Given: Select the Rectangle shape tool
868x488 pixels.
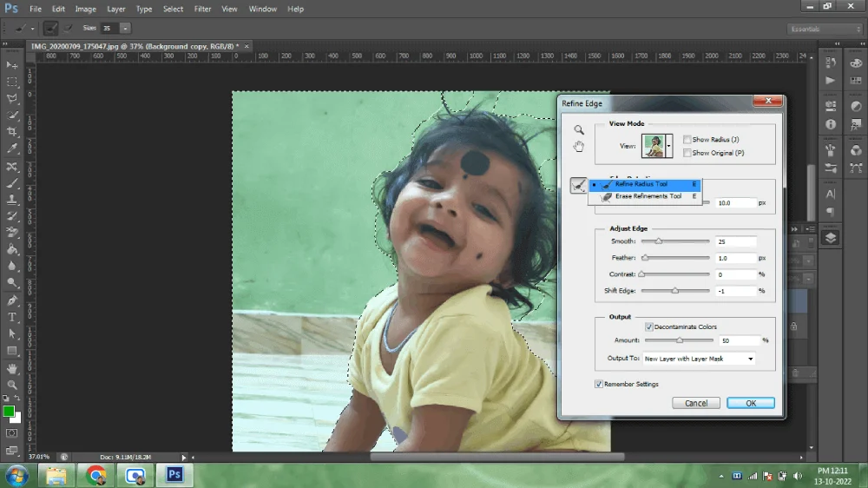Looking at the screenshot, I should click(11, 351).
